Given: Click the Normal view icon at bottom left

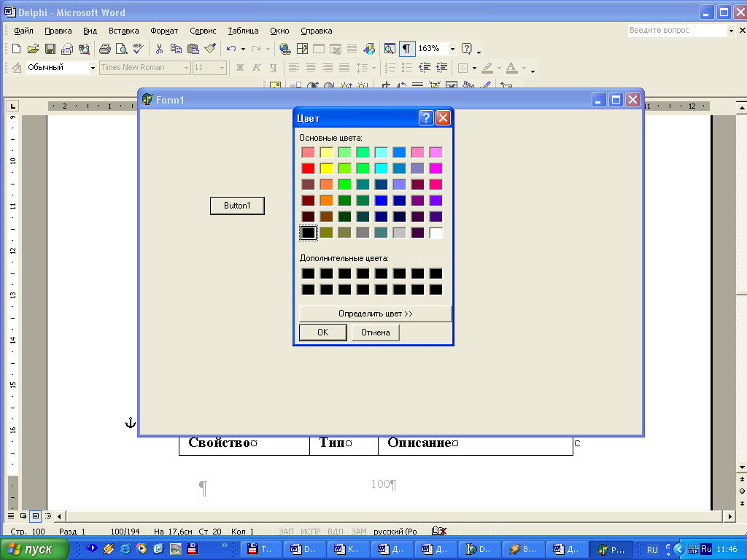Looking at the screenshot, I should (11, 516).
